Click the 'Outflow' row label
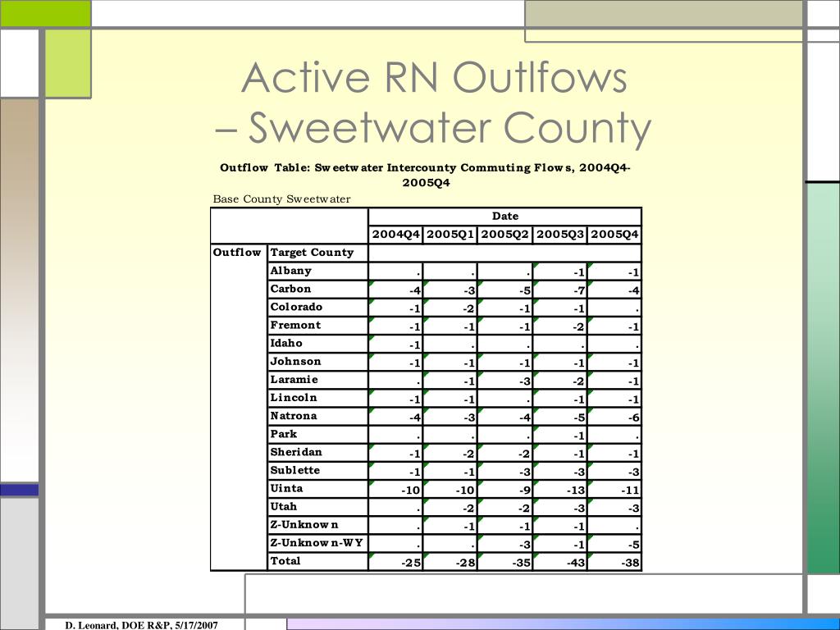 pyautogui.click(x=237, y=252)
